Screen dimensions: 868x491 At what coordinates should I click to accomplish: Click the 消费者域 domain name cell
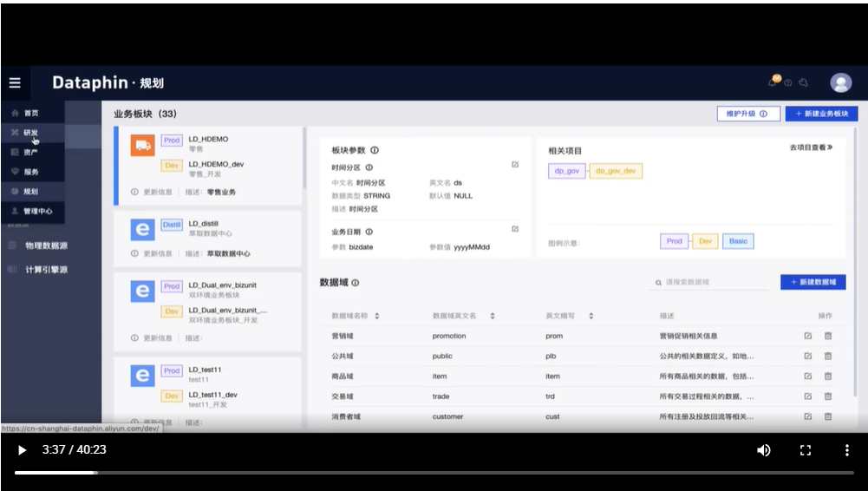(346, 416)
